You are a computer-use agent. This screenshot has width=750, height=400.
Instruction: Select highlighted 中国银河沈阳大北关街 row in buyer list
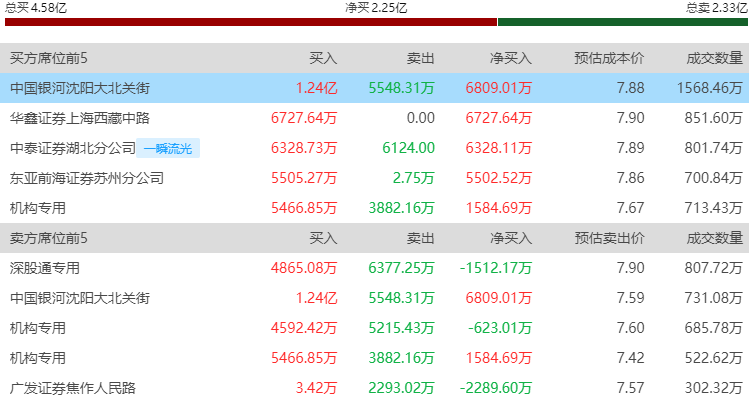[375, 88]
